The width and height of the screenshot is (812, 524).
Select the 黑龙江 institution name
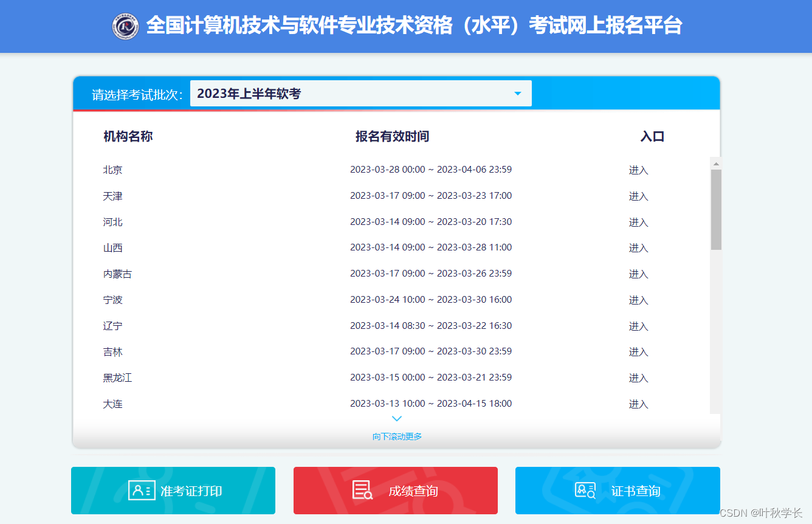coord(117,378)
